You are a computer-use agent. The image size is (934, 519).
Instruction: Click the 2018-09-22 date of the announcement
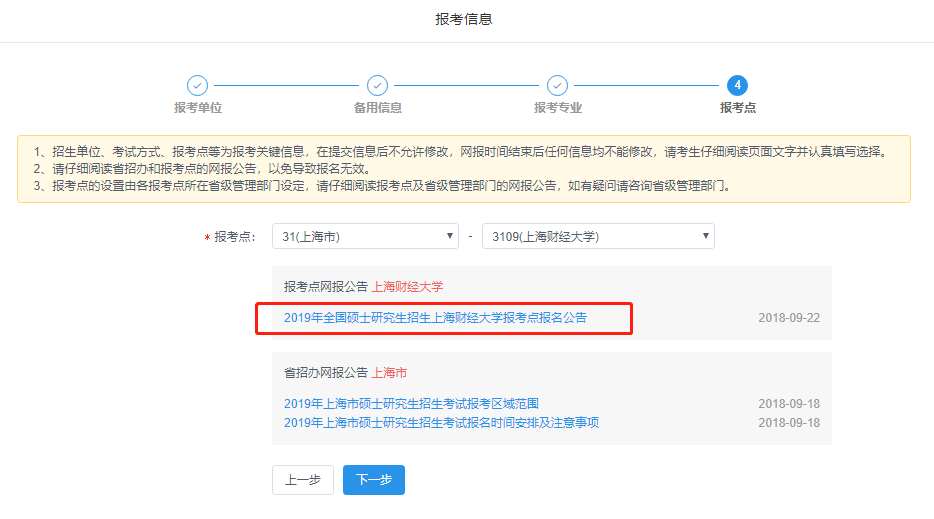(788, 318)
